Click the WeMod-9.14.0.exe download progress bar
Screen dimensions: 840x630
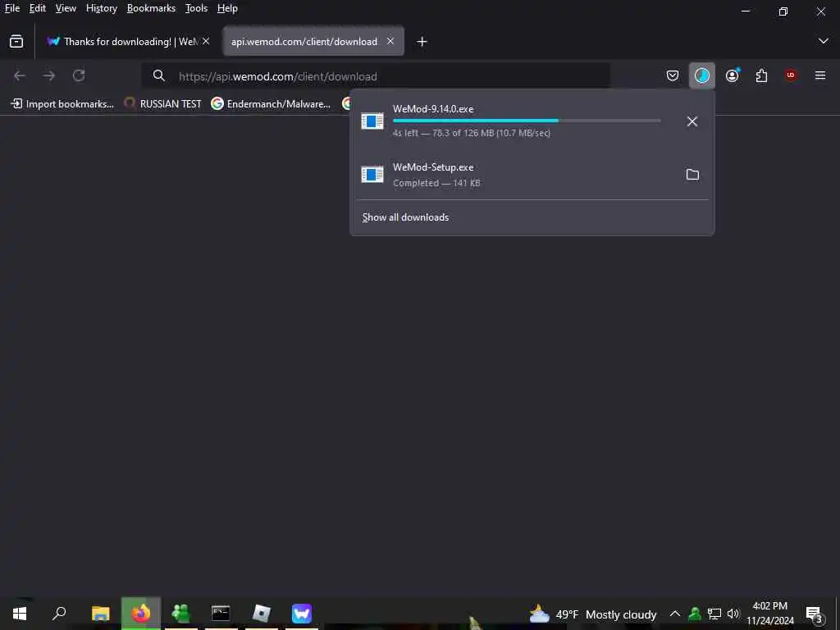click(527, 121)
